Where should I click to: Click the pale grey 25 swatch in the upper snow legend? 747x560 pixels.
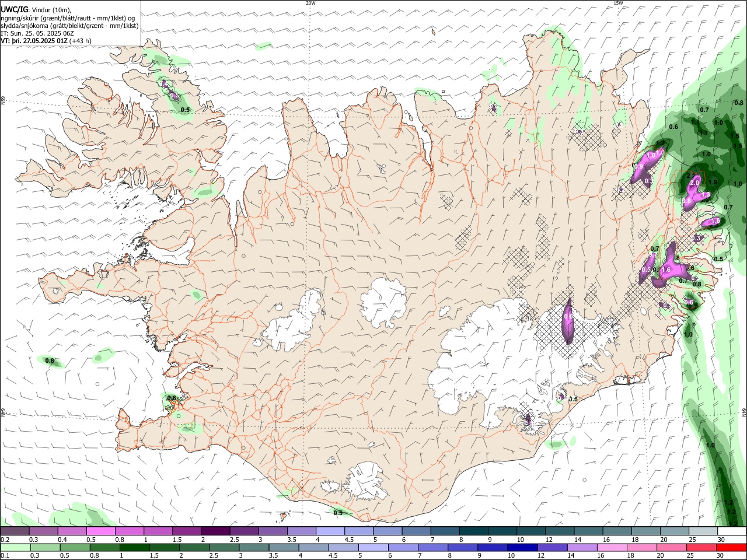tap(703, 531)
